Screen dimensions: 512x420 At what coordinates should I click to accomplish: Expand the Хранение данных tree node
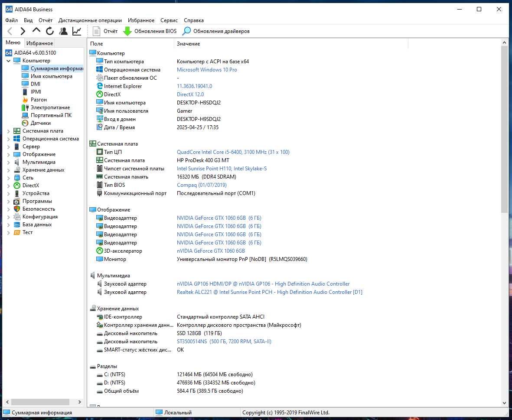pos(9,170)
